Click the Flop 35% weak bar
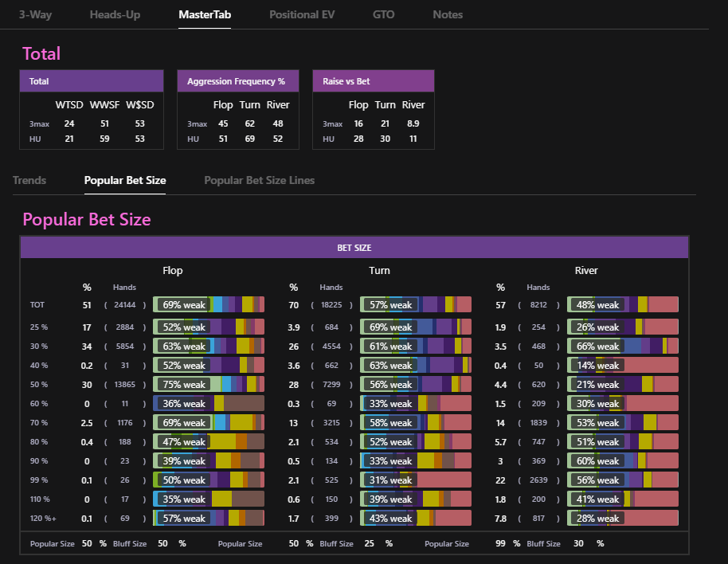 click(x=209, y=499)
